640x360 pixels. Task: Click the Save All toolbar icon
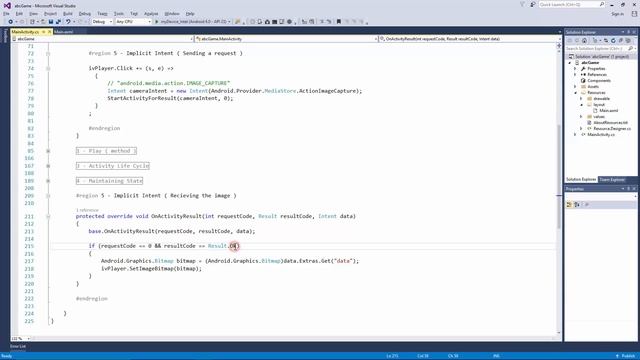(x=58, y=22)
